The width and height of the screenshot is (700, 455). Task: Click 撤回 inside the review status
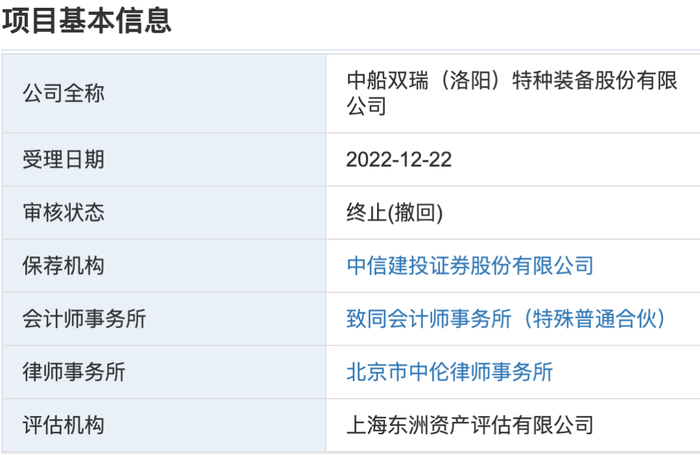pos(414,213)
